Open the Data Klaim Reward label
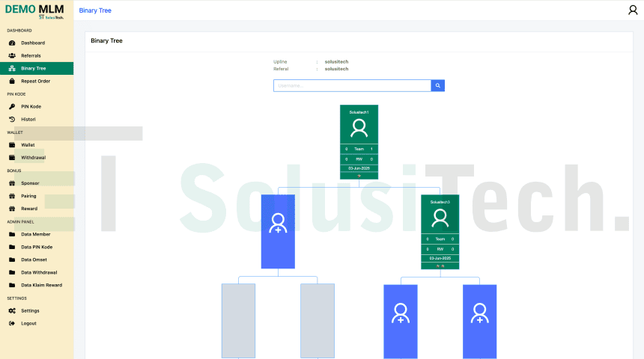Image resolution: width=644 pixels, height=359 pixels. 41,285
